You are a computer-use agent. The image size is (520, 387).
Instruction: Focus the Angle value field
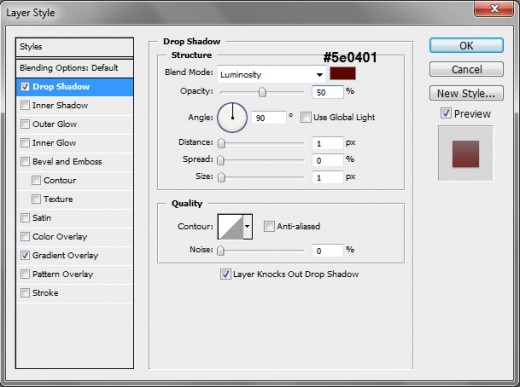[x=269, y=118]
